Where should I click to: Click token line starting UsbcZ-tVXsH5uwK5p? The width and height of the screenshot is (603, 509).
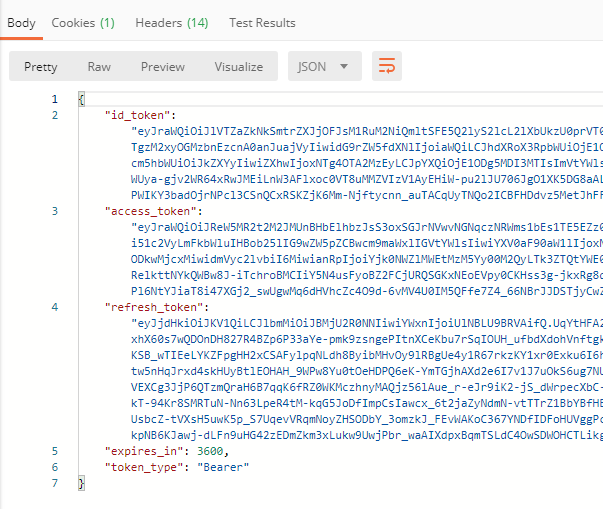click(367, 419)
